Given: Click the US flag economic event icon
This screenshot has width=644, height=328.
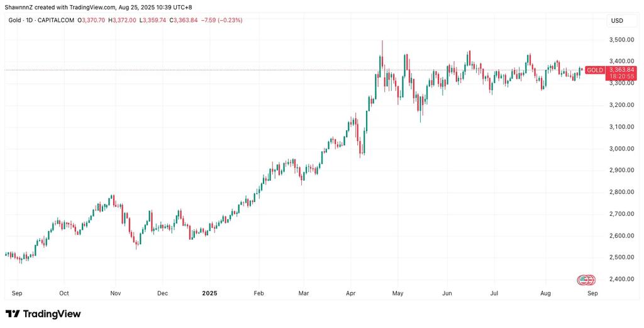Looking at the screenshot, I should point(586,280).
